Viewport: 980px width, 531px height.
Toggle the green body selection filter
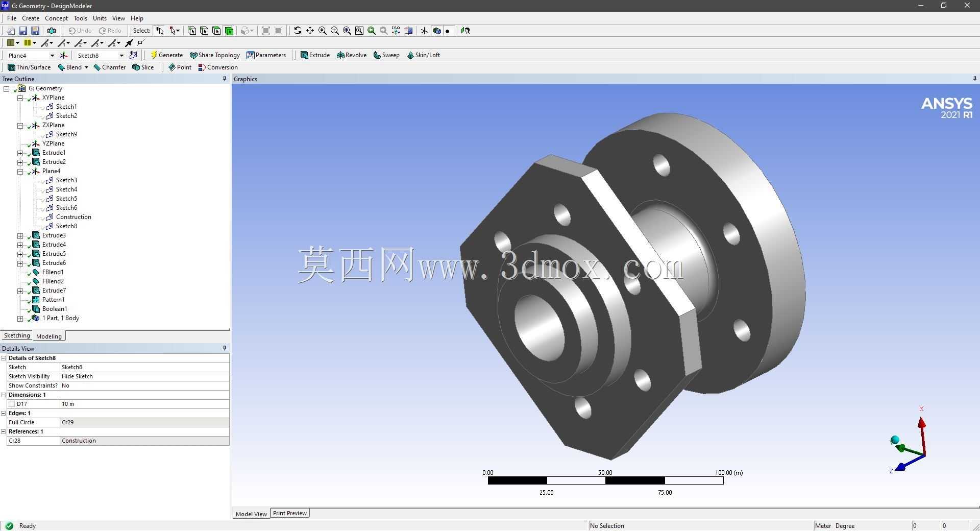pos(229,31)
